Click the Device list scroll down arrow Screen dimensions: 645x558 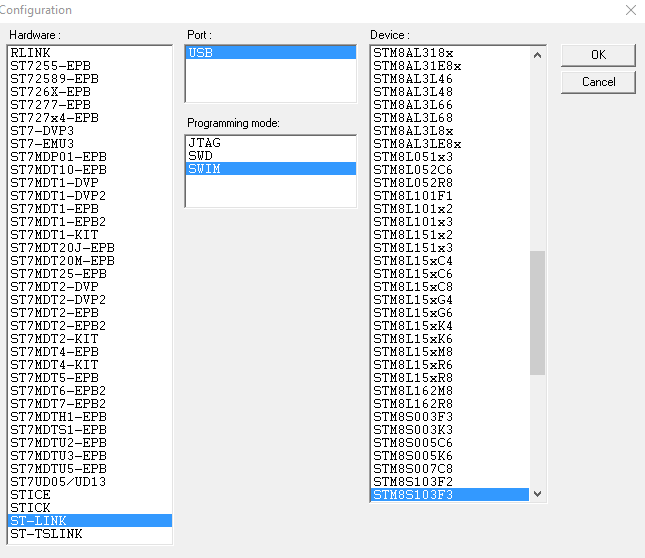click(x=537, y=493)
